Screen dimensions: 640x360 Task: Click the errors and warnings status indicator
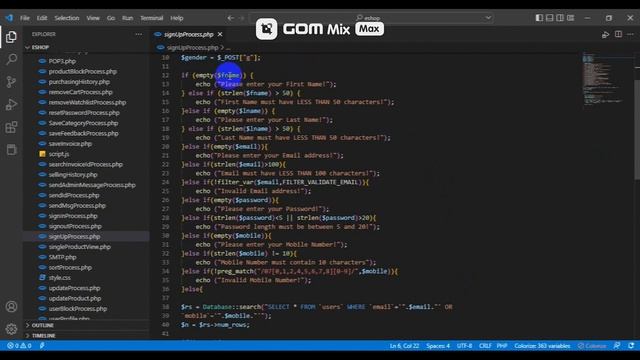pyautogui.click(x=19, y=346)
